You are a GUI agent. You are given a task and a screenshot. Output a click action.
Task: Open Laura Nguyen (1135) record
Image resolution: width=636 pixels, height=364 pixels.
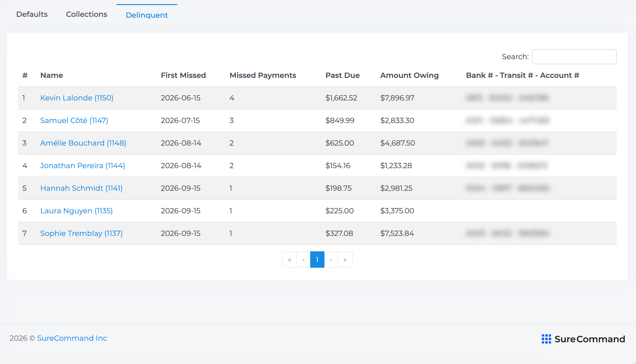tap(77, 211)
